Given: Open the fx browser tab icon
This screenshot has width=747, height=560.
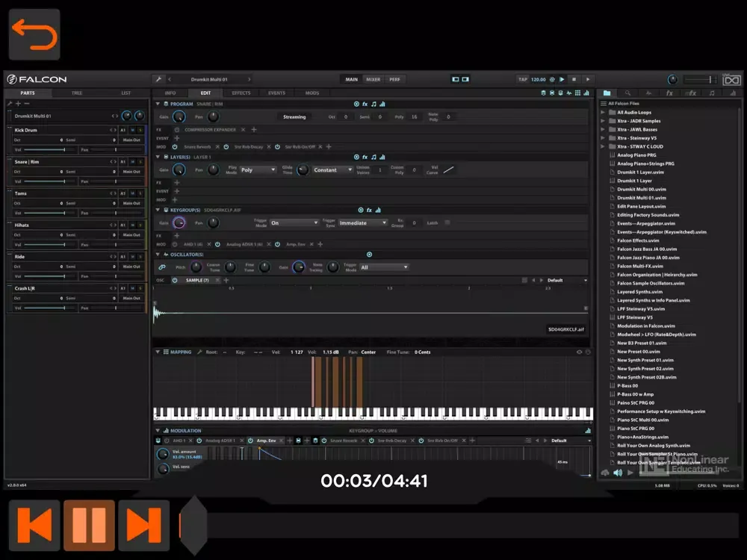Looking at the screenshot, I should (669, 93).
